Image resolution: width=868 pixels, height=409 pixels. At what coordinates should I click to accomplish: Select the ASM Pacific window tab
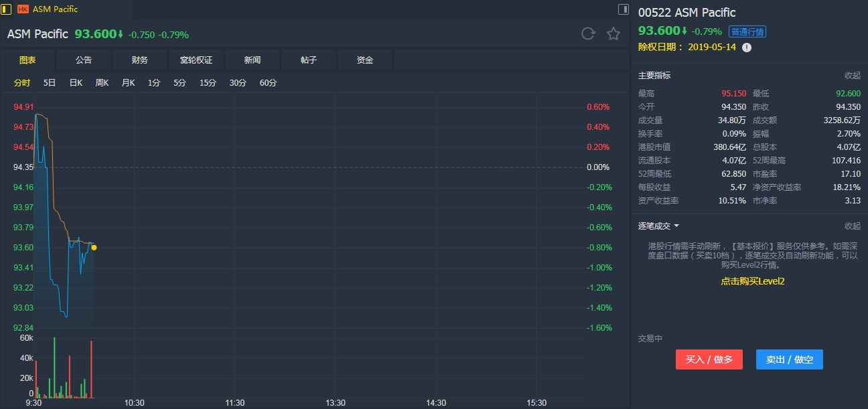pyautogui.click(x=56, y=9)
